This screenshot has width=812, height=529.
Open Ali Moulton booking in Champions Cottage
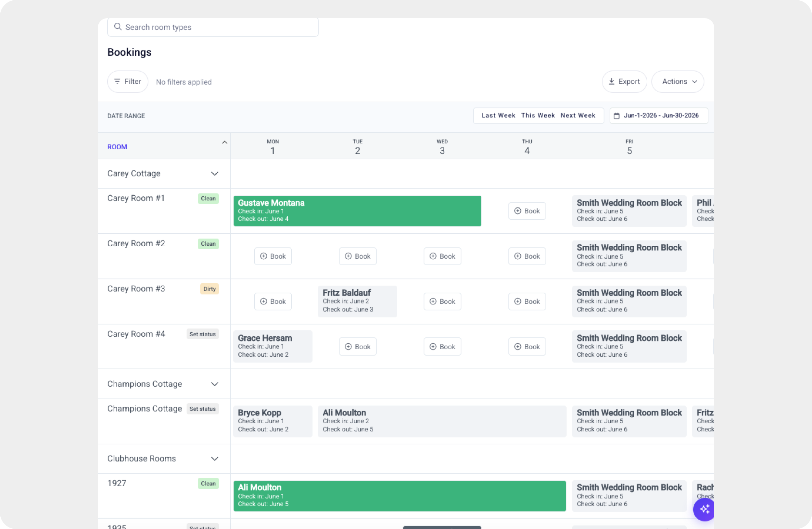coord(442,422)
